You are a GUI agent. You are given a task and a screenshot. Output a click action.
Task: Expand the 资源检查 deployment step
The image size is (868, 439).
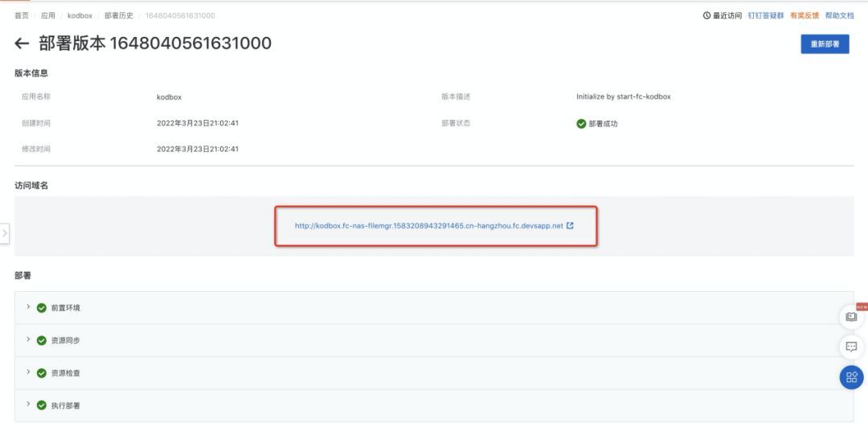(x=28, y=372)
